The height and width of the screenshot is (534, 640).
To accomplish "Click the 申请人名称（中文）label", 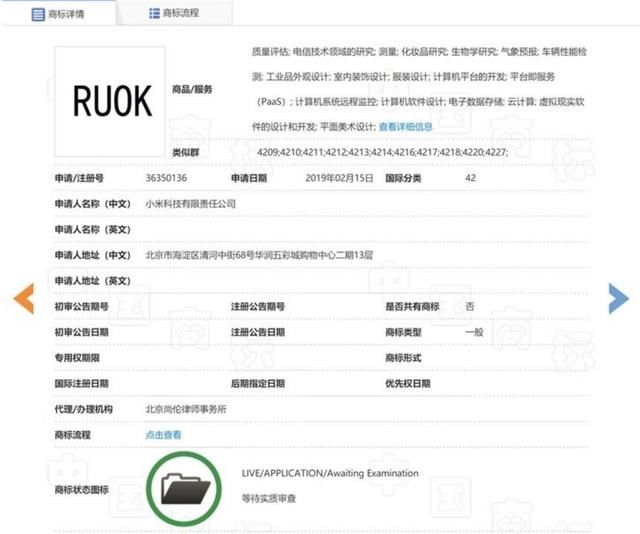I will pos(93,204).
